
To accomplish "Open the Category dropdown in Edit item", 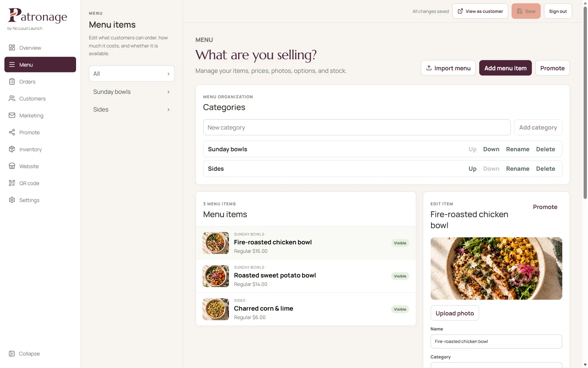I will pyautogui.click(x=496, y=365).
